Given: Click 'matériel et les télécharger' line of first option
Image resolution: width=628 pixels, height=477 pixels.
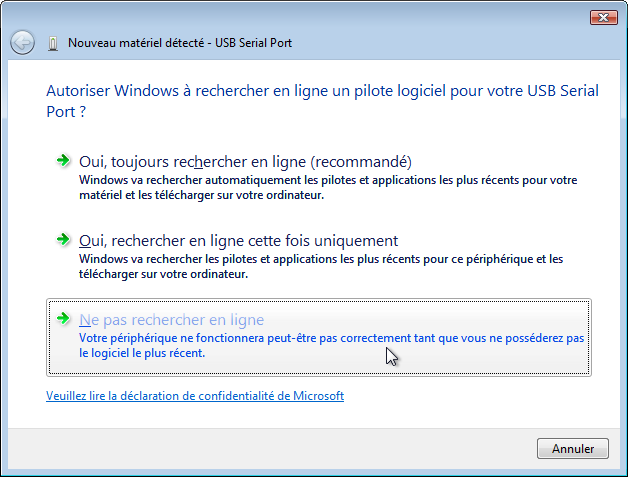Looking at the screenshot, I should pyautogui.click(x=201, y=195).
